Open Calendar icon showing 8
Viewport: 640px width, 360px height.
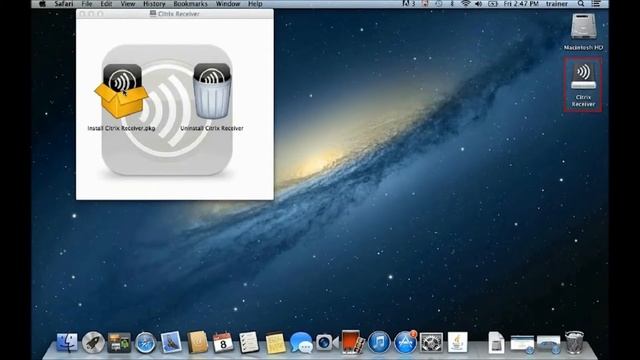click(x=223, y=342)
